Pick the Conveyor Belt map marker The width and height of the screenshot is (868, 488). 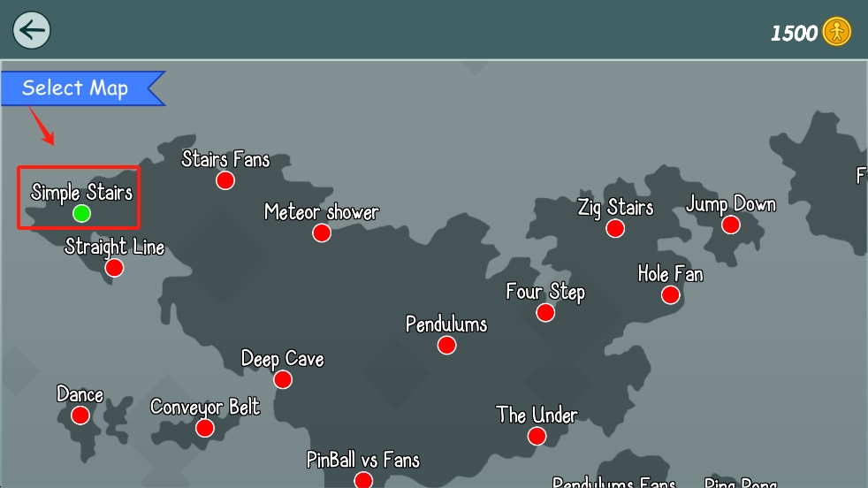(x=205, y=428)
